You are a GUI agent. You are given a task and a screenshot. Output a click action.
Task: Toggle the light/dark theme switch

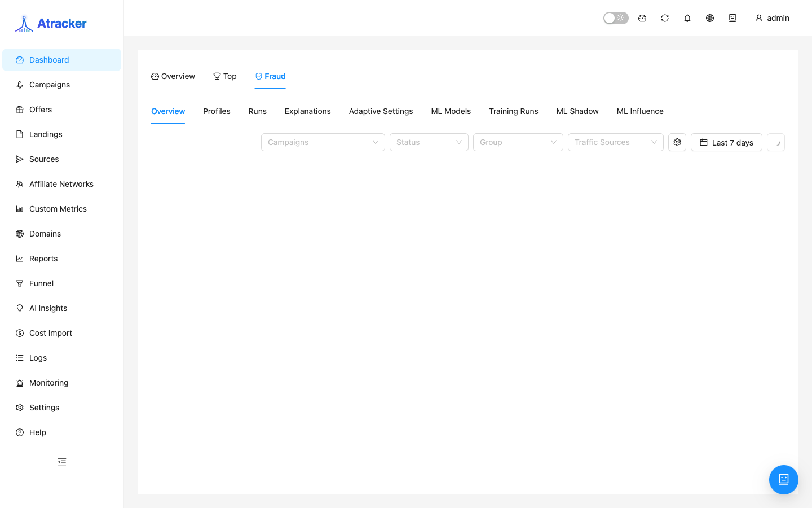coord(616,18)
